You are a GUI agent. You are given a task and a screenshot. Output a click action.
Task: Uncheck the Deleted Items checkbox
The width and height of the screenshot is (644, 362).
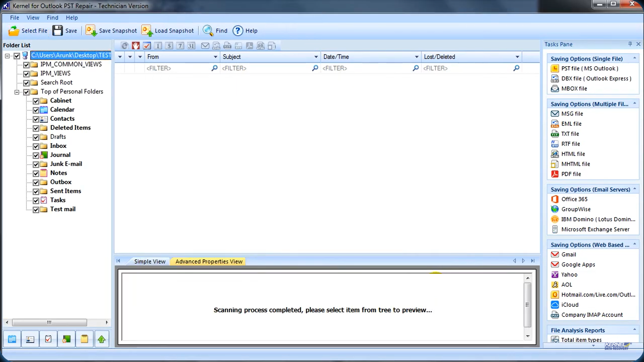[36, 128]
